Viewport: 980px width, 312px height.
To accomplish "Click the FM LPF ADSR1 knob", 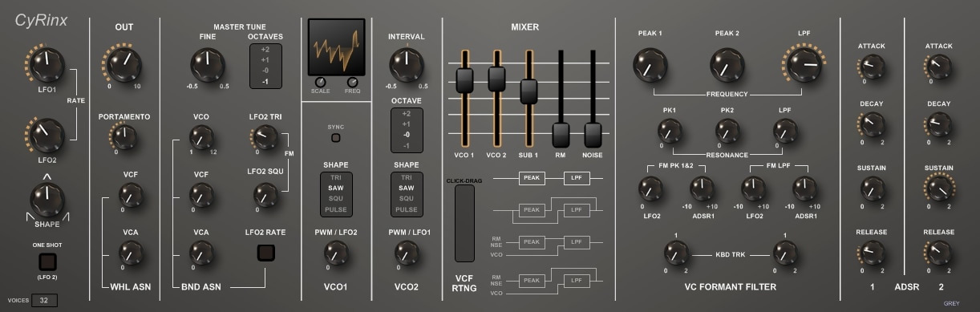I will click(x=804, y=188).
